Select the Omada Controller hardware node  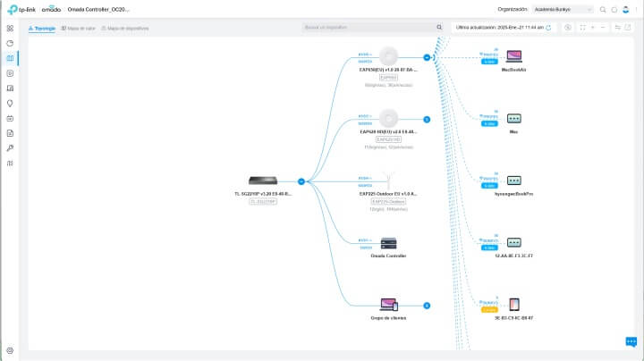[388, 243]
